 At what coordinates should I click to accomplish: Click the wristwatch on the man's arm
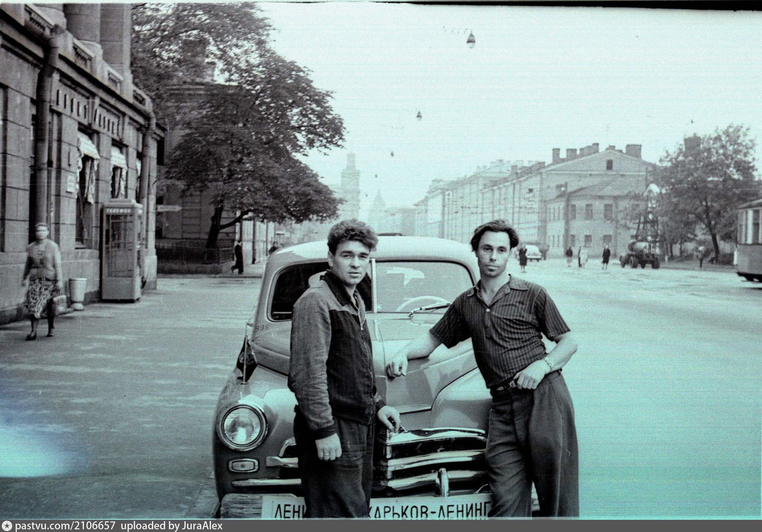(548, 364)
